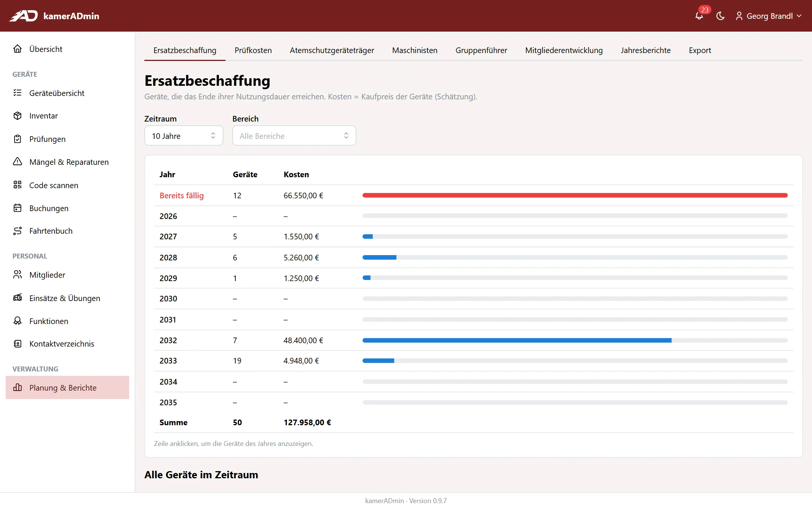Open notifications bell with 23 badge
The height and width of the screenshot is (508, 812).
click(699, 16)
